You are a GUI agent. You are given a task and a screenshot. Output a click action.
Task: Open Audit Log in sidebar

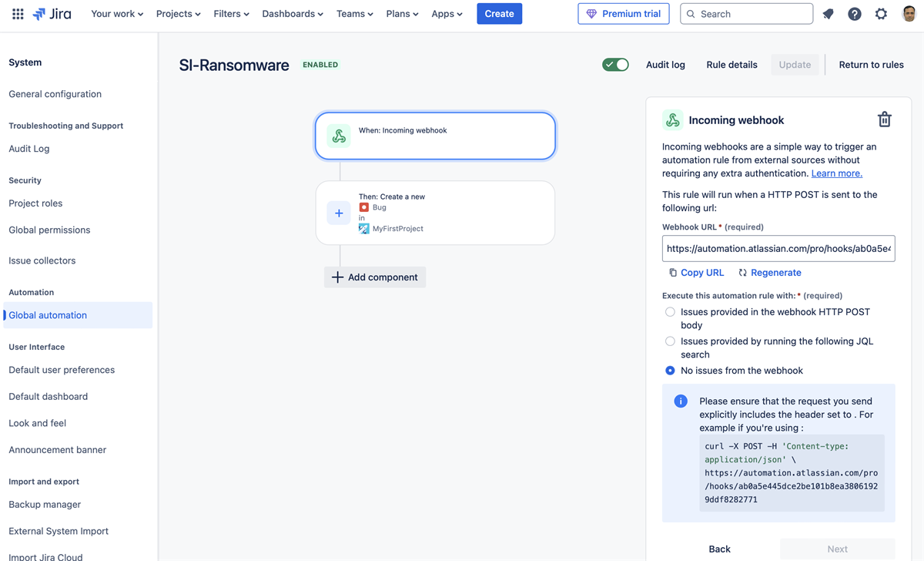point(29,149)
